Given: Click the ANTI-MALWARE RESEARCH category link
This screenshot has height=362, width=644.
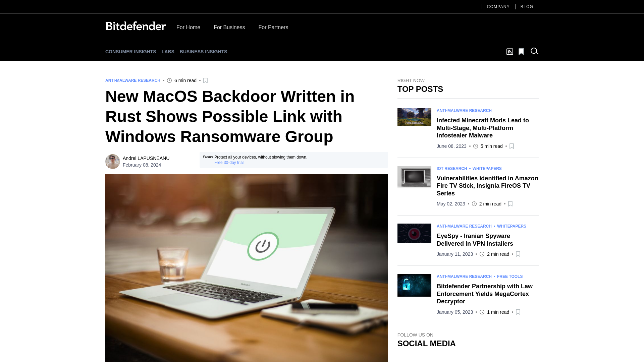Looking at the screenshot, I should 133,80.
